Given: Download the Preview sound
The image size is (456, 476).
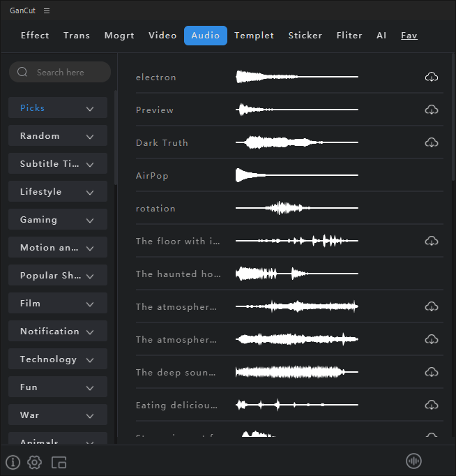Looking at the screenshot, I should click(432, 110).
